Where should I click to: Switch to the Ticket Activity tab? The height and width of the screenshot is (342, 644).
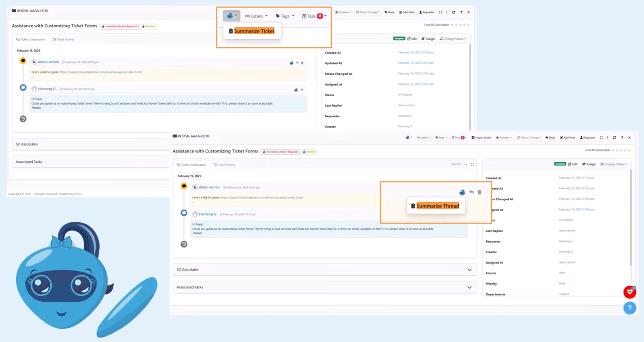(x=224, y=164)
